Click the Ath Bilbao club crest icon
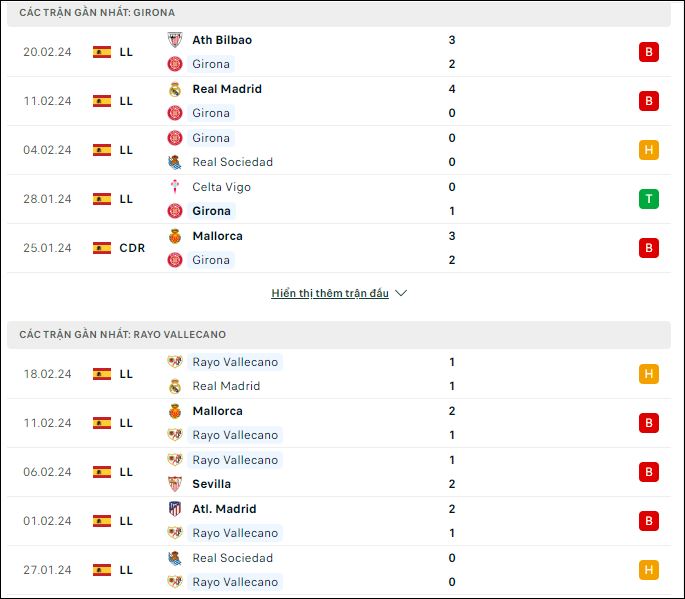 175,40
